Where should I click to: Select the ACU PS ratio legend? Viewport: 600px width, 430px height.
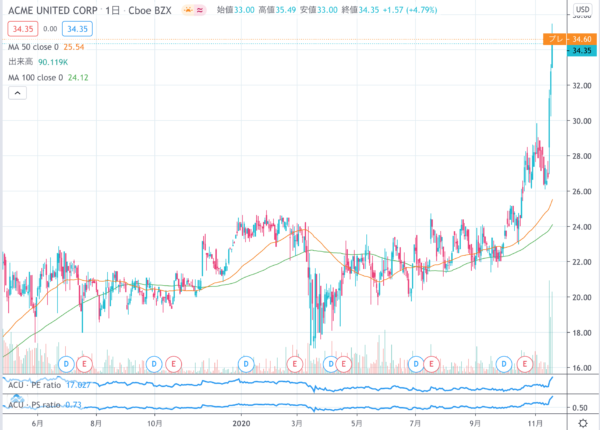click(45, 404)
